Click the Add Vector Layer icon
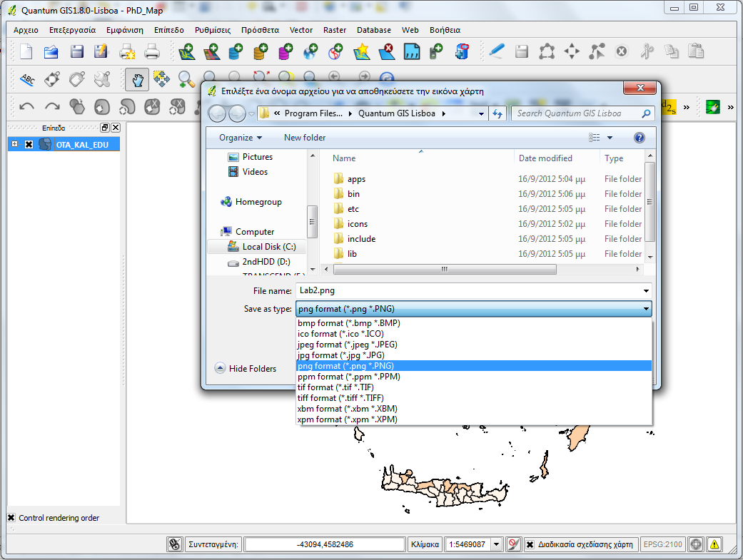 pos(187,51)
